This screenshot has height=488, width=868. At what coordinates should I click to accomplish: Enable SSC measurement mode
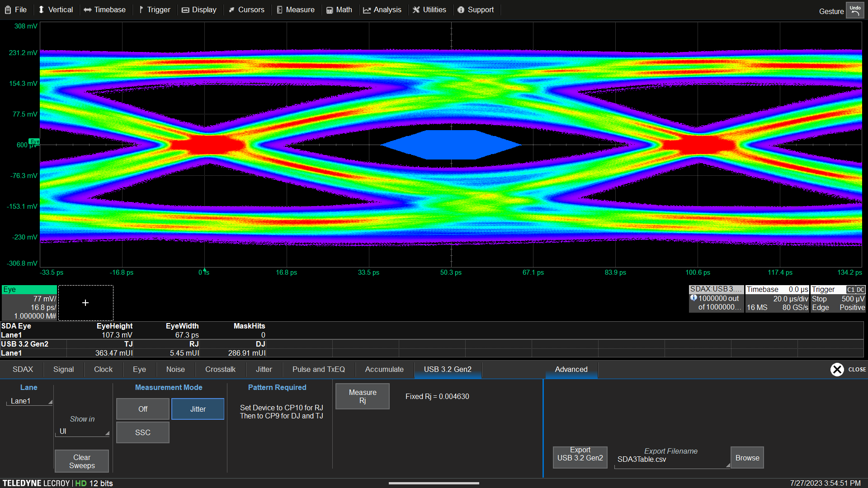(x=142, y=432)
